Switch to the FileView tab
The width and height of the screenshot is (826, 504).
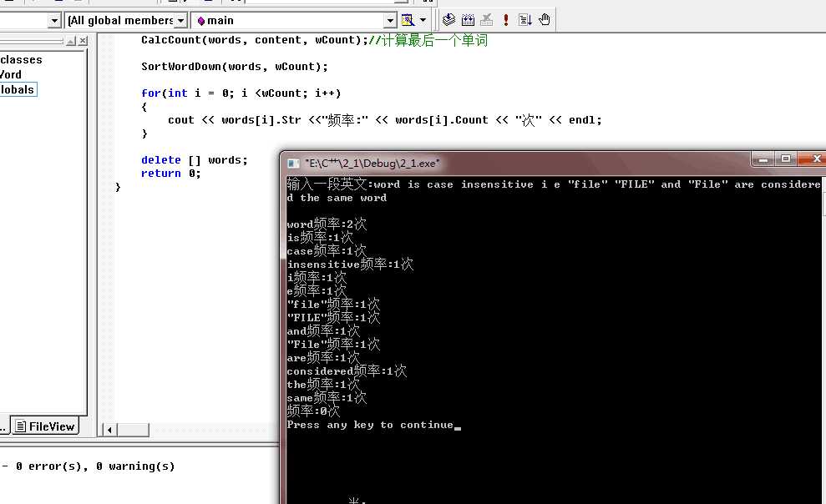45,426
